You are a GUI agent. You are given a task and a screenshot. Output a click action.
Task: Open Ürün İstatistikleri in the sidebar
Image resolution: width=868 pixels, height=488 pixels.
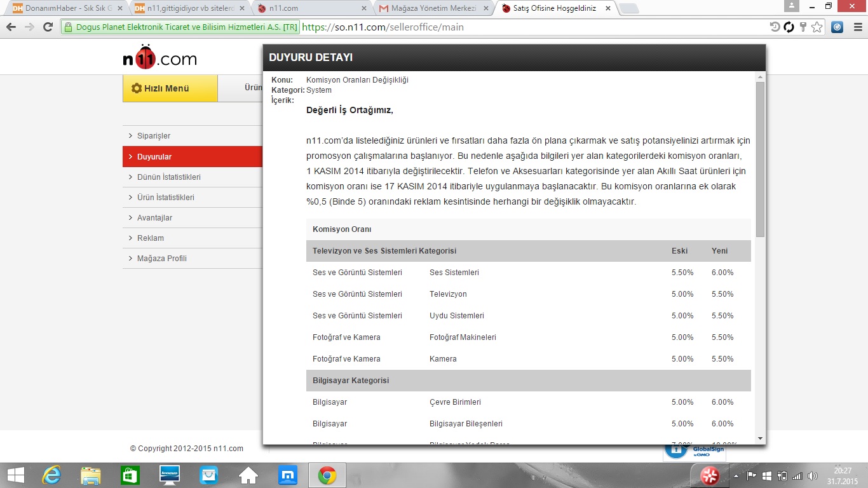pos(193,197)
